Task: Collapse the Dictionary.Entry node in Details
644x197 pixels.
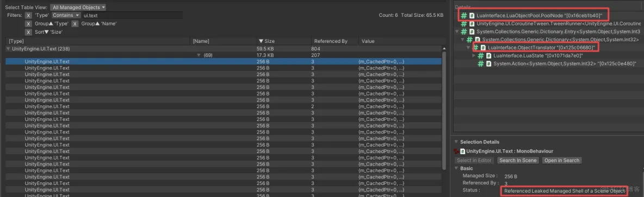Action: click(457, 32)
